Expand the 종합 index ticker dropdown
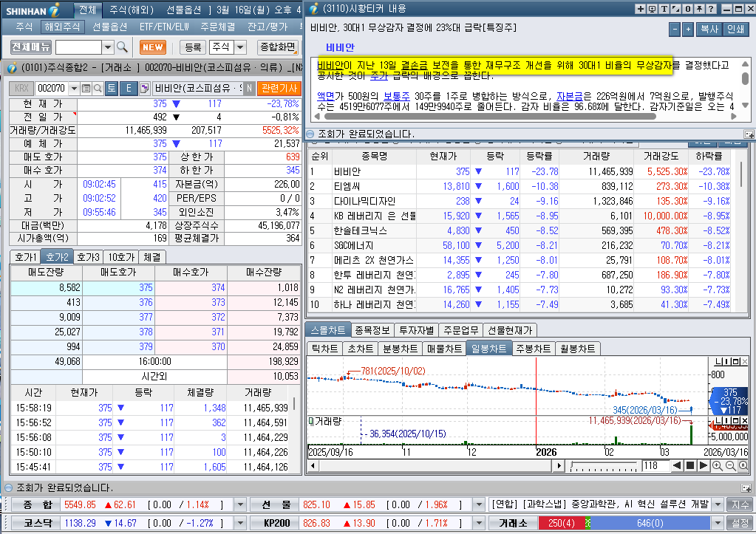756x534 pixels. tap(240, 504)
